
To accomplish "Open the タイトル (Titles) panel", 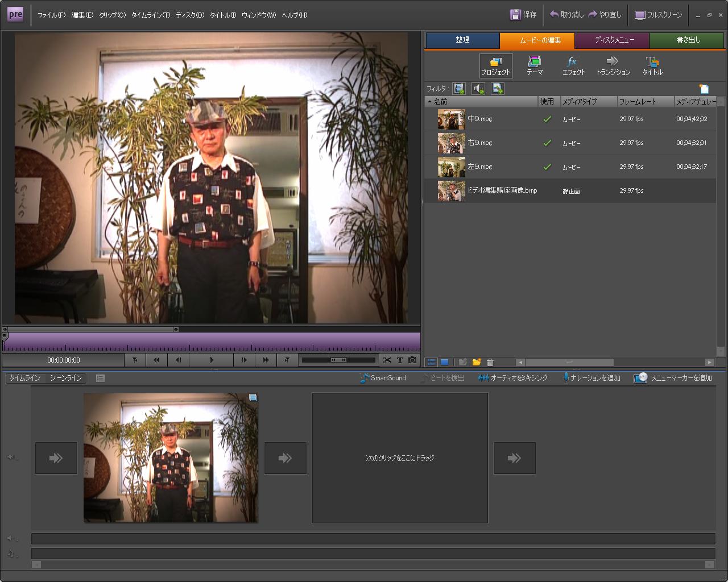I will pos(652,66).
